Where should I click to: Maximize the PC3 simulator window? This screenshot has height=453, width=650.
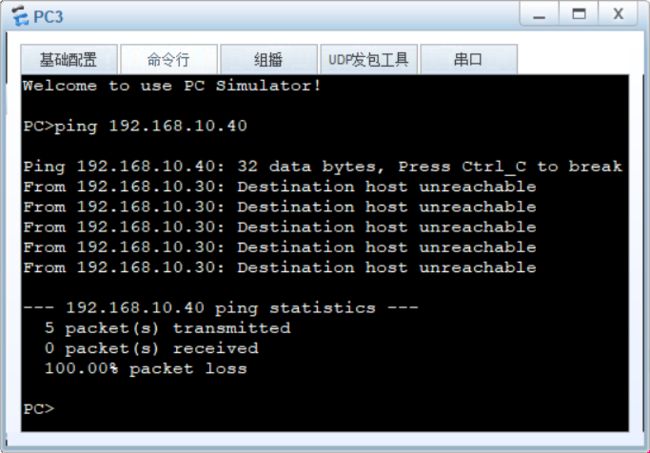[x=579, y=15]
